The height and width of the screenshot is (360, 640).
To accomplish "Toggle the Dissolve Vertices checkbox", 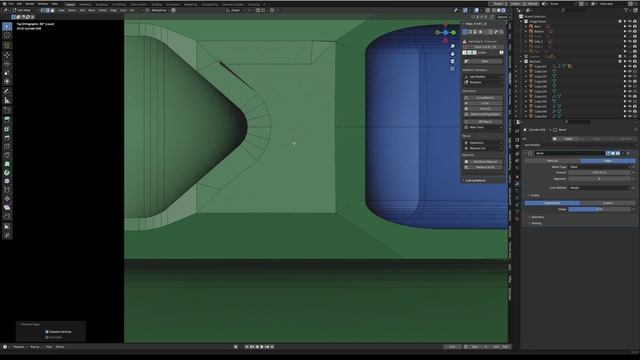I will point(47,332).
